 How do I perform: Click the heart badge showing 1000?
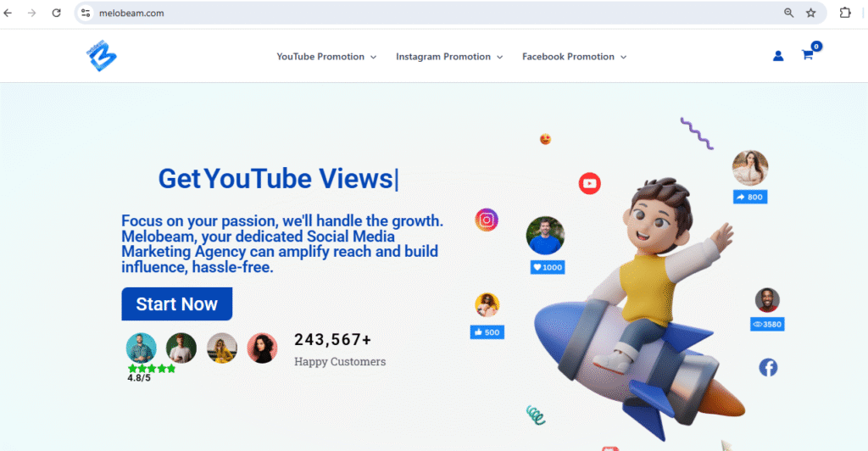[548, 267]
